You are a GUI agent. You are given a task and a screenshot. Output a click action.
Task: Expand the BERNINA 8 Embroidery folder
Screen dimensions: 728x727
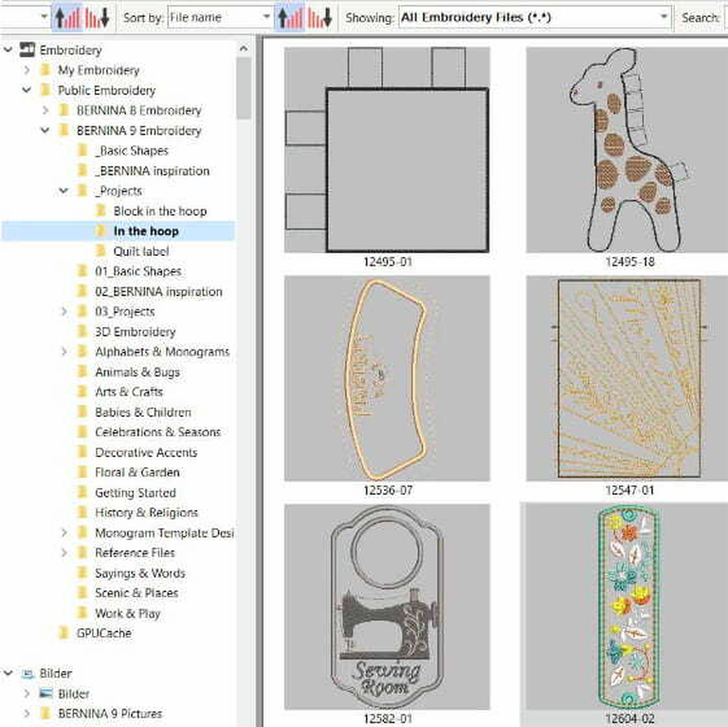point(45,110)
